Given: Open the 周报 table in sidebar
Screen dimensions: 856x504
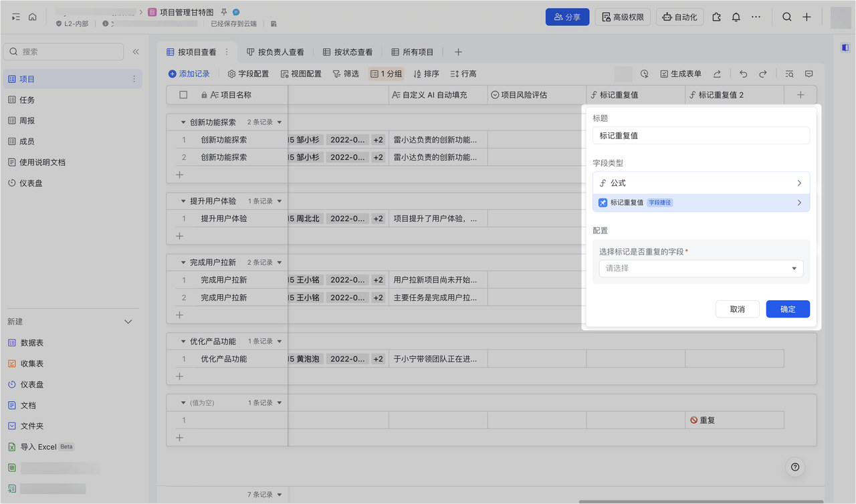Looking at the screenshot, I should coord(73,120).
